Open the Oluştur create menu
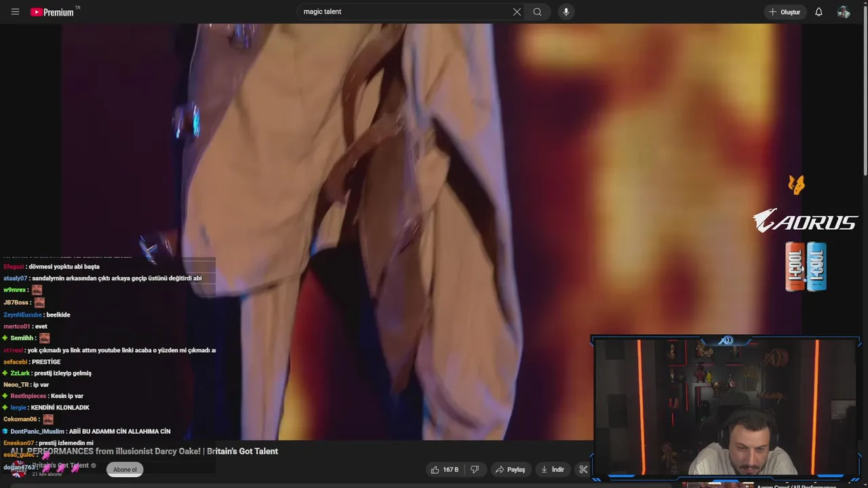The width and height of the screenshot is (868, 488). point(785,12)
